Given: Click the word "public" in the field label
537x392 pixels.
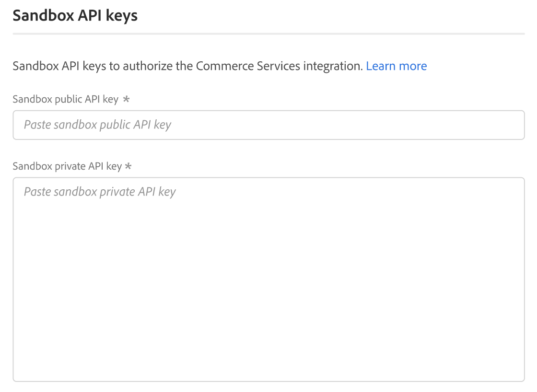Looking at the screenshot, I should click(67, 99).
